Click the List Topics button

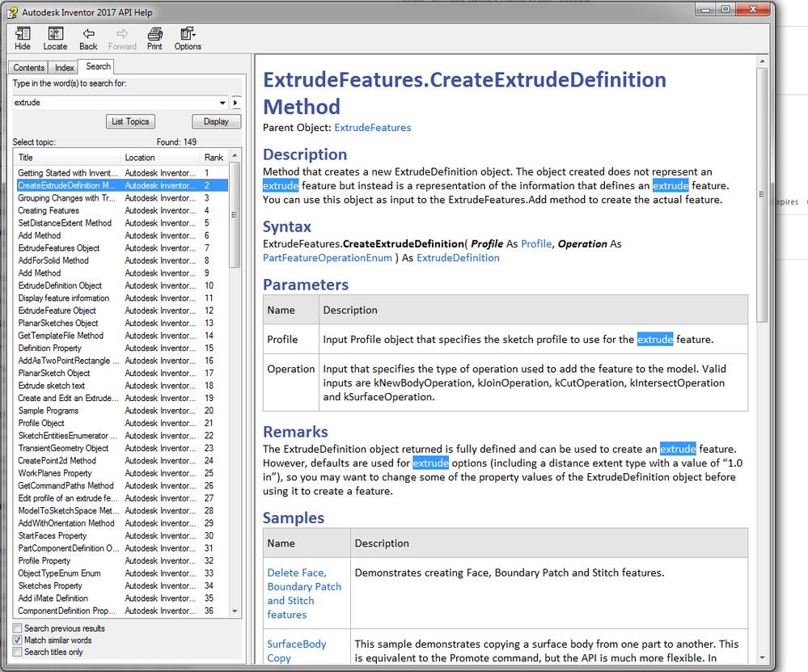coord(130,121)
